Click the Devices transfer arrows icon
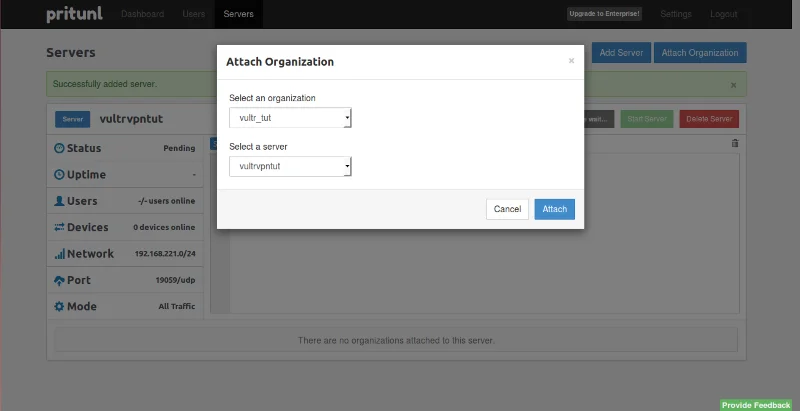The height and width of the screenshot is (411, 800). pyautogui.click(x=59, y=227)
